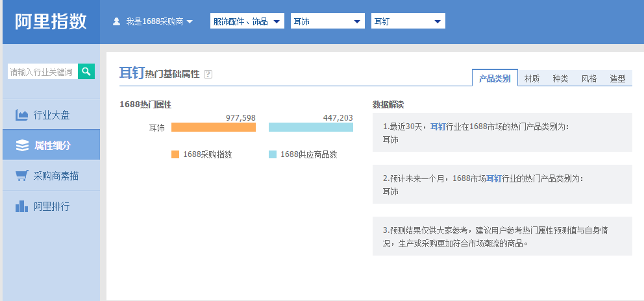Click the 阿里指数 logo link
The height and width of the screenshot is (301, 644).
(51, 21)
